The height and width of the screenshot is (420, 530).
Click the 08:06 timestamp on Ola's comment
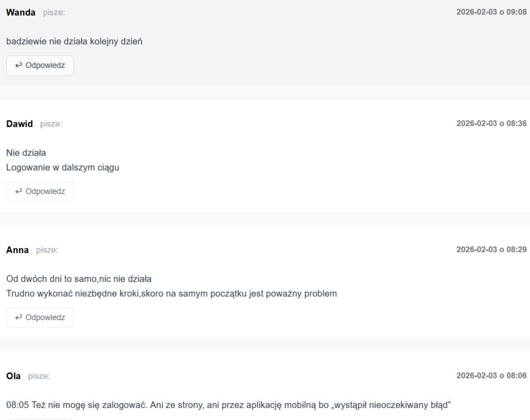coord(491,375)
